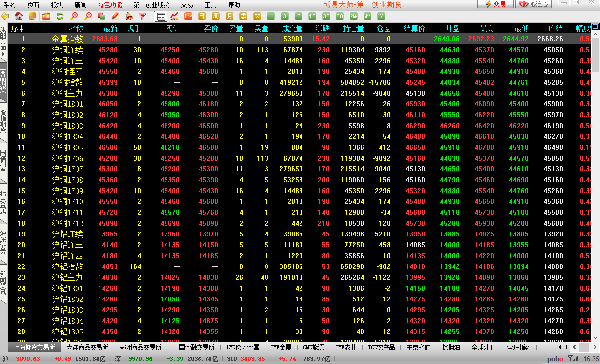Switch to LME伦敦金属 tab
Screen dimensions: 600x364
(242, 347)
